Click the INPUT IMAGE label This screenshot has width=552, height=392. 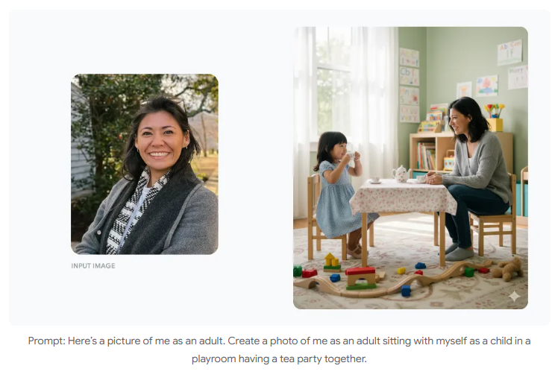[x=93, y=266]
